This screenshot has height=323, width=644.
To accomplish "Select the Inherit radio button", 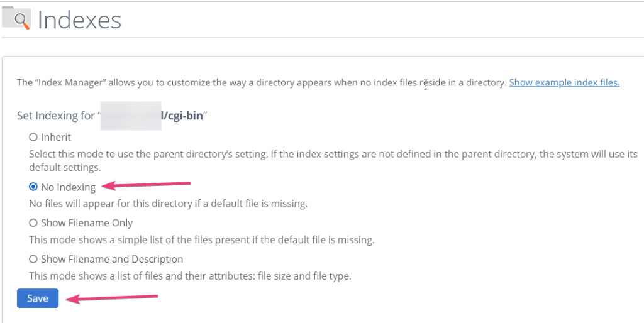I will pyautogui.click(x=33, y=137).
